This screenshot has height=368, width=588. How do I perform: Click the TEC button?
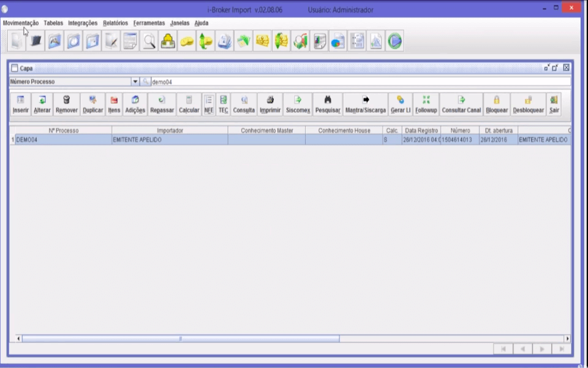pyautogui.click(x=223, y=104)
